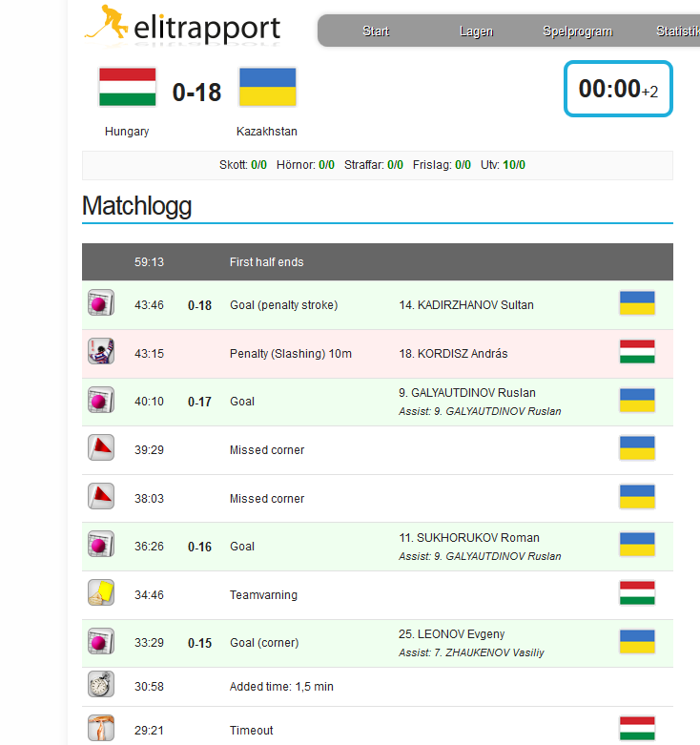Click SUKHORUKOV Roman goal scorer name
The height and width of the screenshot is (745, 700).
pos(469,538)
